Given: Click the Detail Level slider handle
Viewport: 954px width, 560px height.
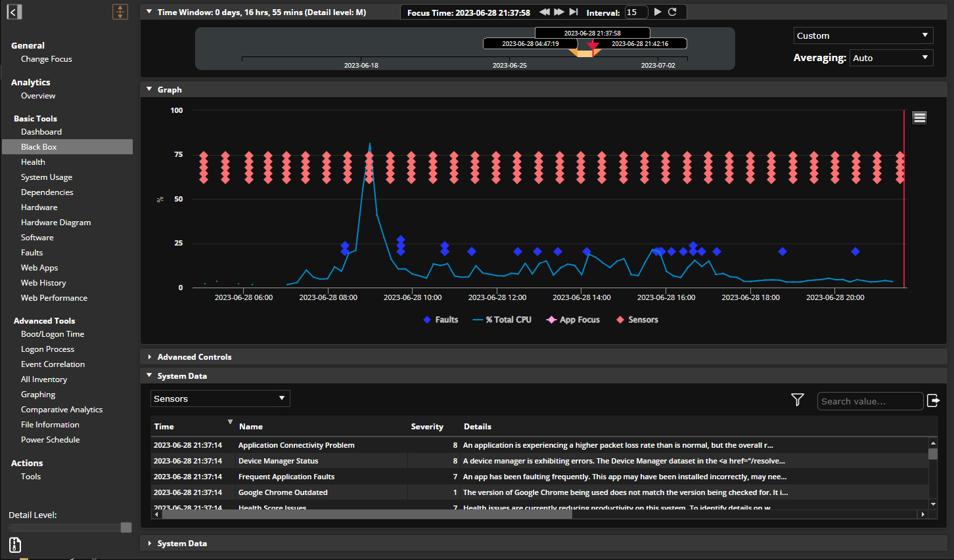Looking at the screenshot, I should [126, 528].
